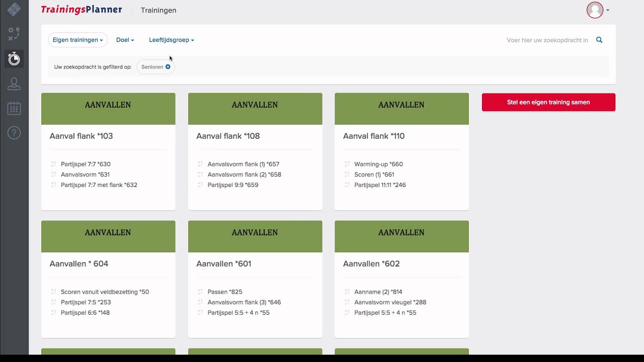The width and height of the screenshot is (644, 362).
Task: Click exercise Partijspel 9:9 *659
Action: [233, 185]
